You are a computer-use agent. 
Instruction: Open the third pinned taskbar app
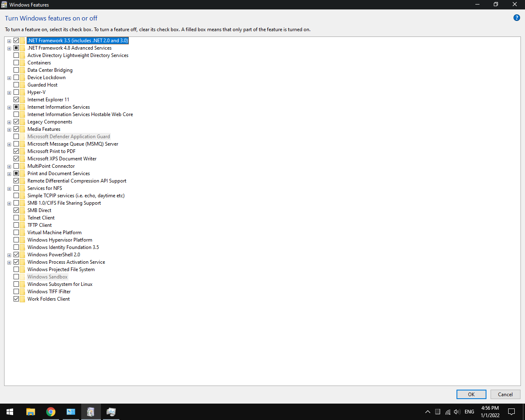tap(71, 412)
